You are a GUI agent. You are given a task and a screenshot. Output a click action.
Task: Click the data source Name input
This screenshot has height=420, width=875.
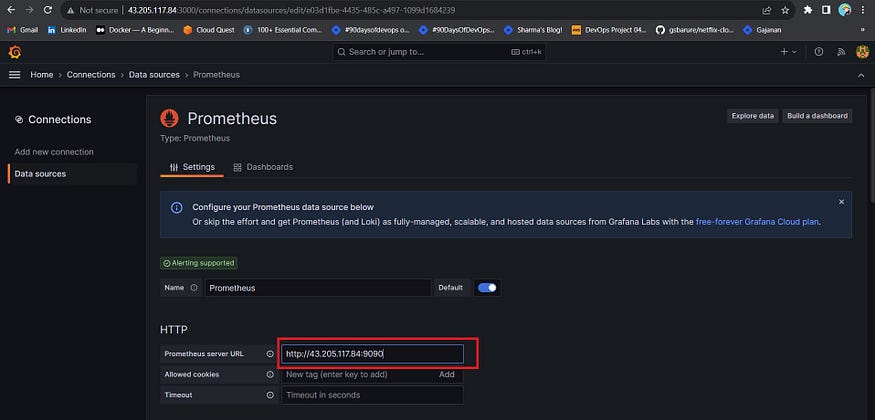point(318,288)
